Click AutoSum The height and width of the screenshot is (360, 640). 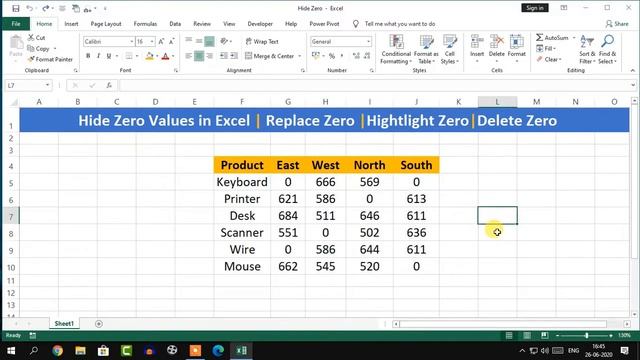click(552, 38)
